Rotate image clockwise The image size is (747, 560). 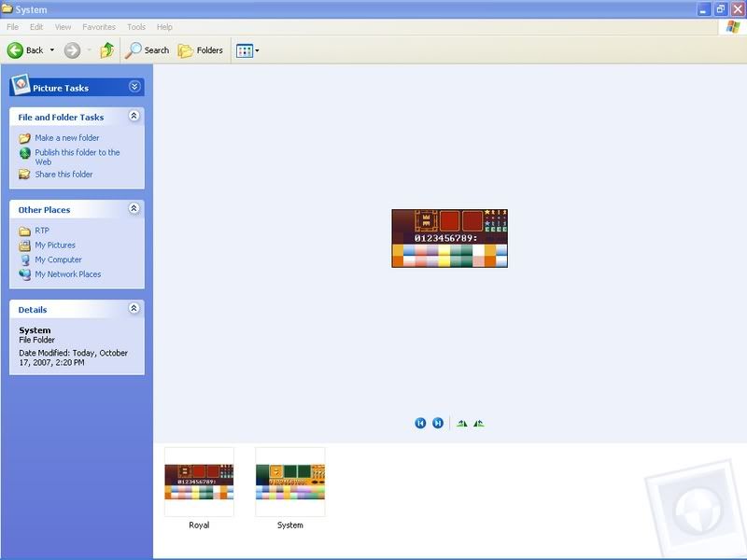click(461, 424)
